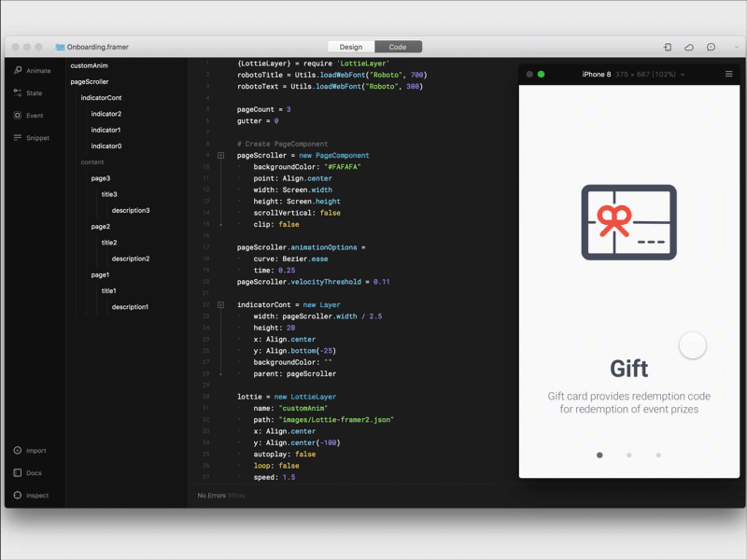Open the State tool in sidebar
The height and width of the screenshot is (560, 747).
28,92
